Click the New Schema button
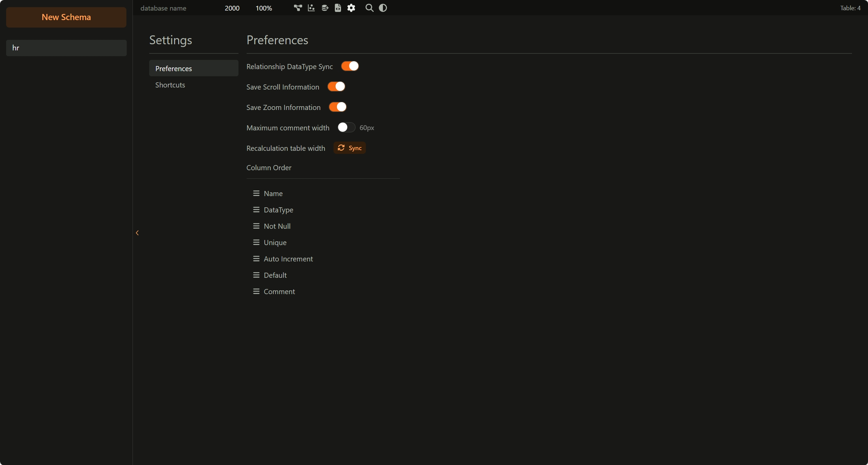The height and width of the screenshot is (465, 868). [66, 17]
